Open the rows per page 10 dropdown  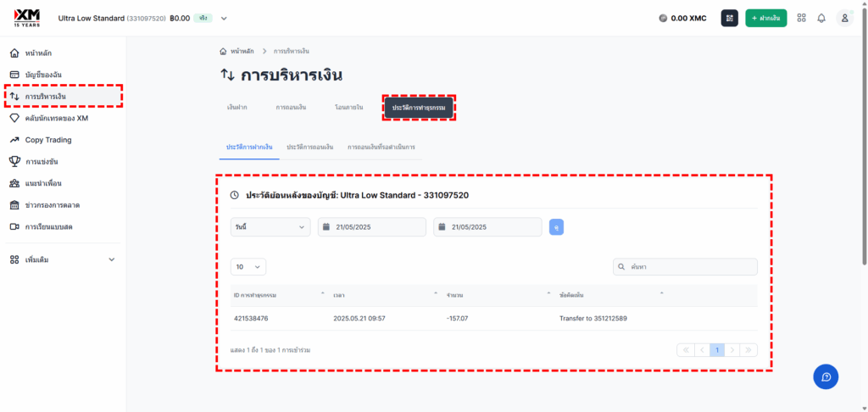(248, 266)
